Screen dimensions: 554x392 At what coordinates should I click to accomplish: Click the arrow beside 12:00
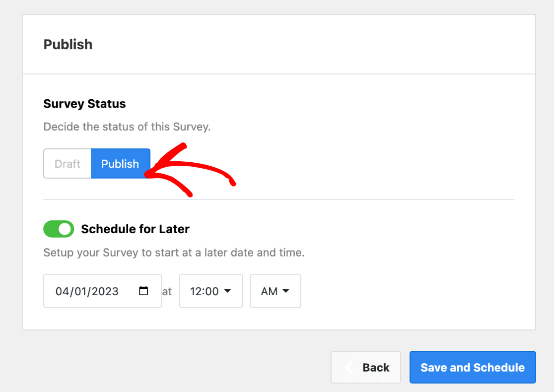(x=228, y=291)
